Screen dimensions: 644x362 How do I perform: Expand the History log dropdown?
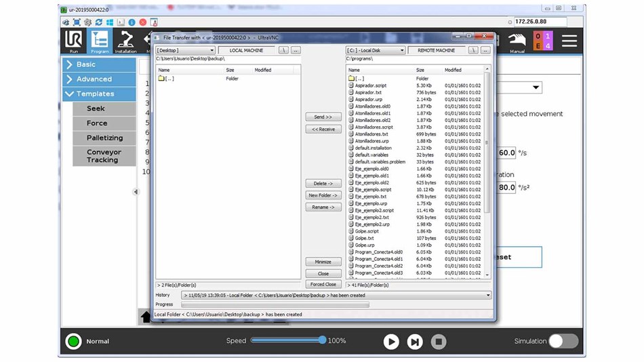[x=487, y=296]
